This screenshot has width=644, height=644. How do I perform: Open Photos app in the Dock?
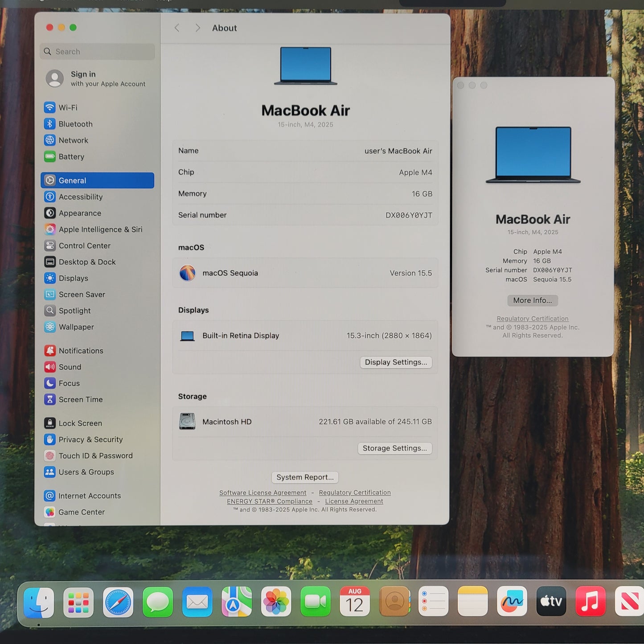[x=276, y=602]
